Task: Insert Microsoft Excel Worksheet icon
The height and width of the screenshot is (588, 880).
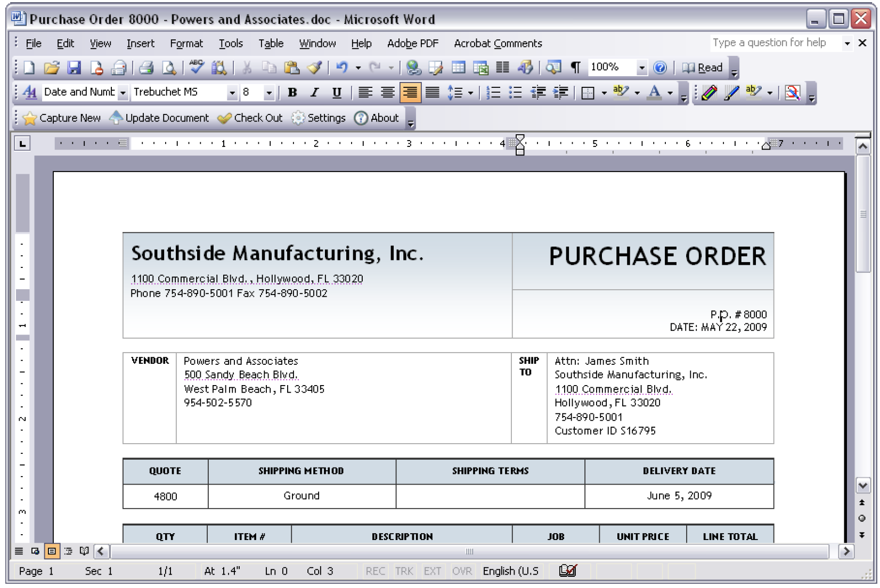Action: point(480,68)
